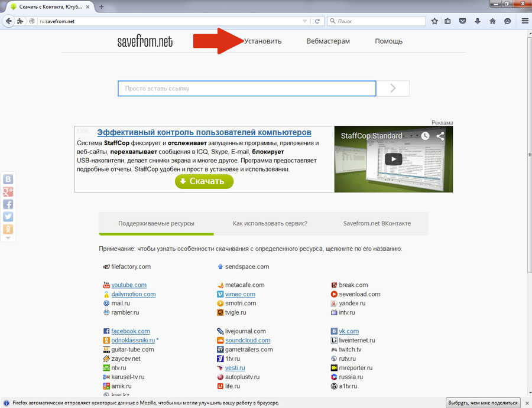Open the Firefox hamburger menu

coord(524,21)
